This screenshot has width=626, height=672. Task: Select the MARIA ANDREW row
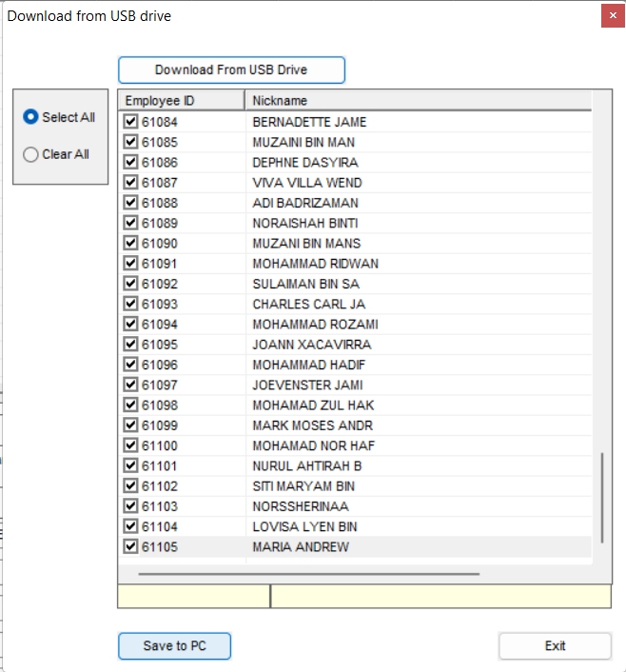(301, 547)
